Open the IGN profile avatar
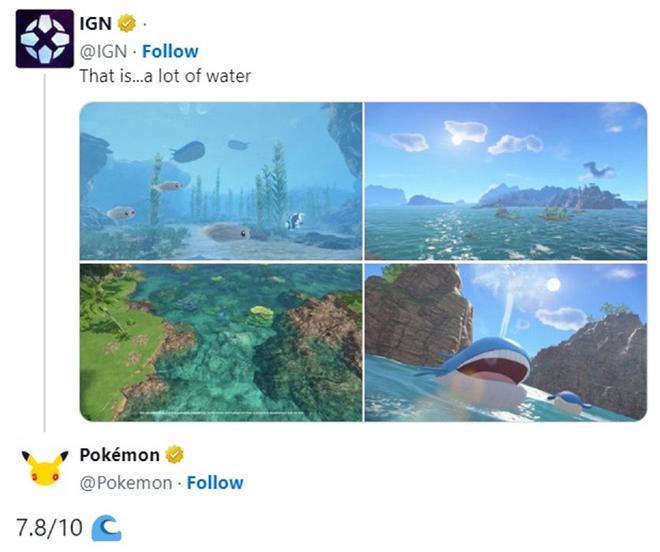The height and width of the screenshot is (552, 660). [45, 39]
